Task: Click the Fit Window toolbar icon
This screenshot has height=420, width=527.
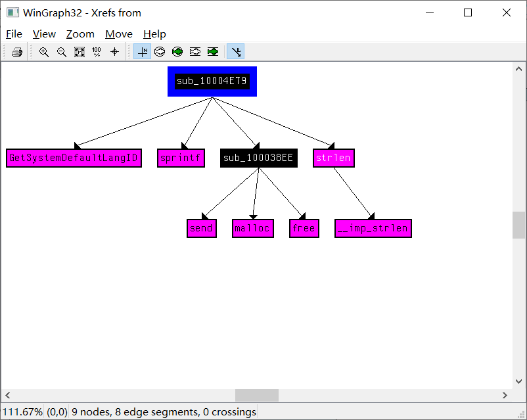Action: pyautogui.click(x=80, y=52)
